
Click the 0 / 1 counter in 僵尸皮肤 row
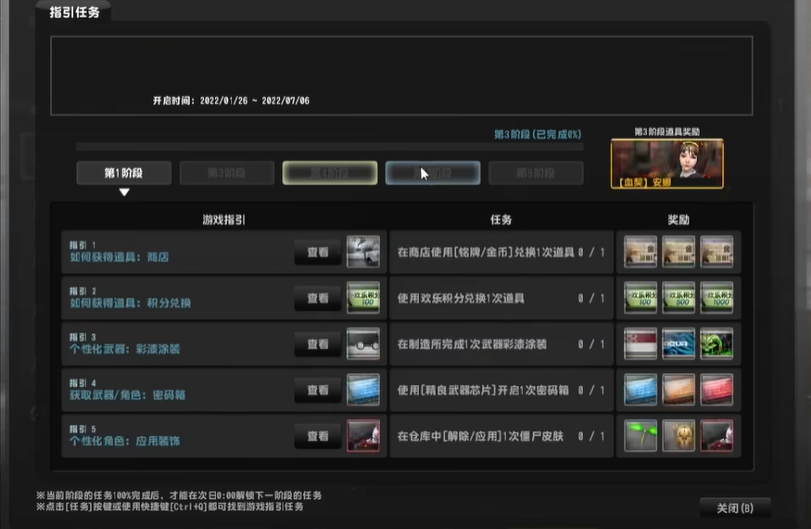[591, 436]
